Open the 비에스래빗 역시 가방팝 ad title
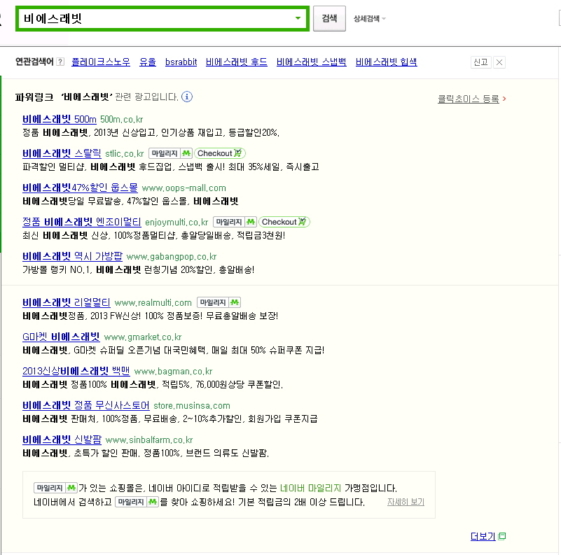 (72, 256)
